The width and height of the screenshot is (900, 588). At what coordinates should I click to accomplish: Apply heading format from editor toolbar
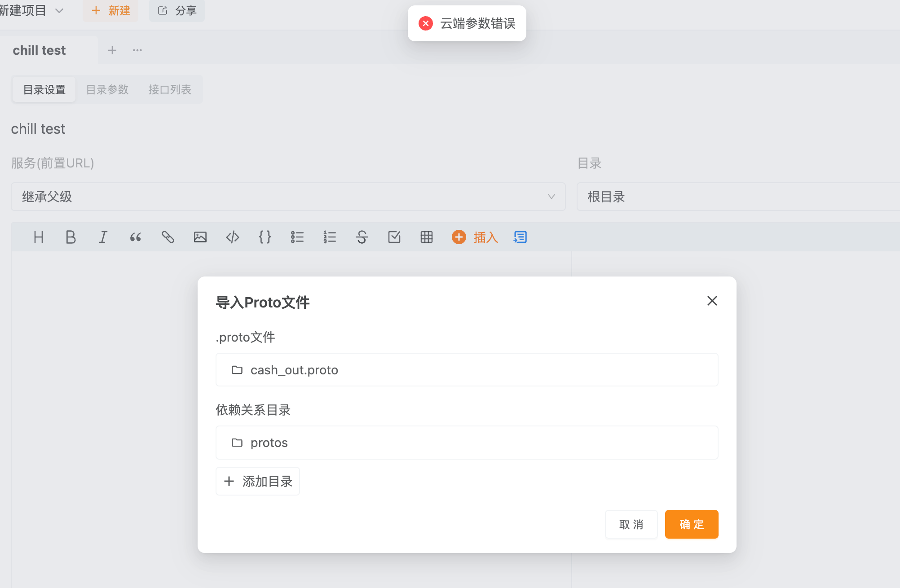pyautogui.click(x=39, y=237)
